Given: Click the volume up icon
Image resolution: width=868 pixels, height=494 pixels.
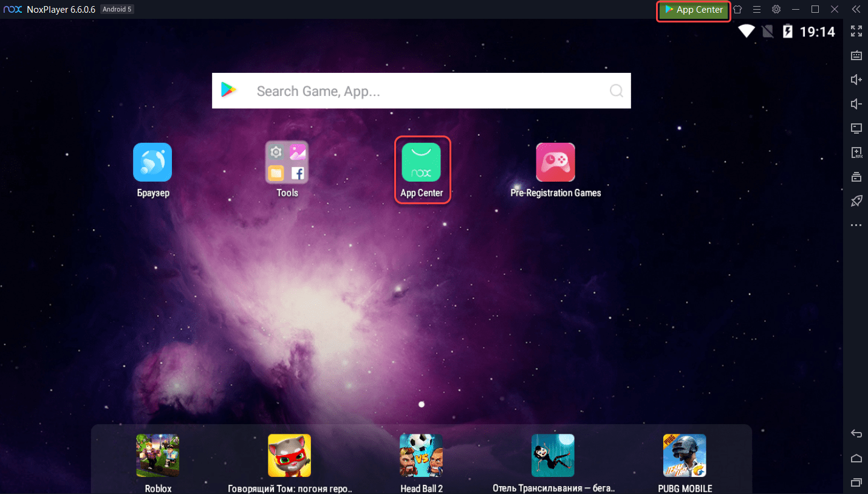Looking at the screenshot, I should [856, 80].
